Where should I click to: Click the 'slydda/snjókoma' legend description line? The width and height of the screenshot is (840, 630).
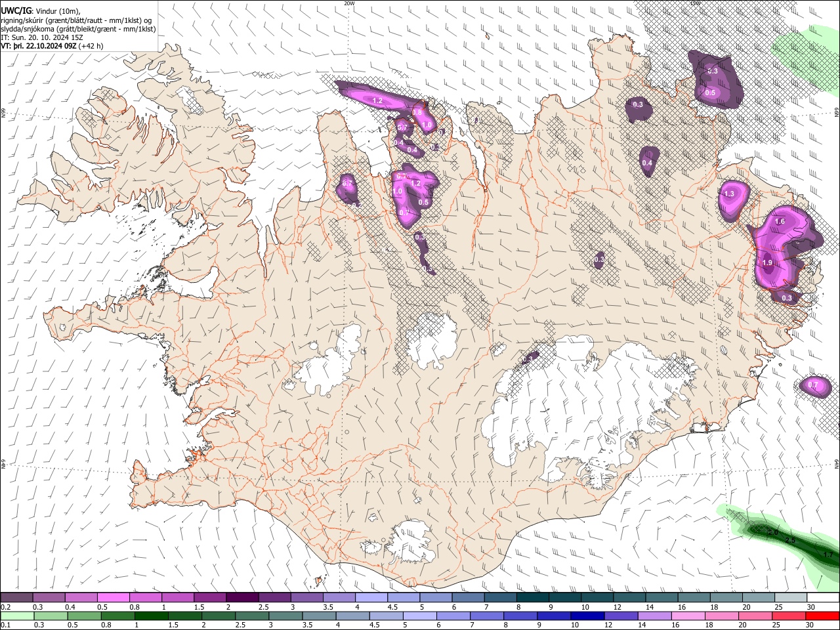[78, 29]
